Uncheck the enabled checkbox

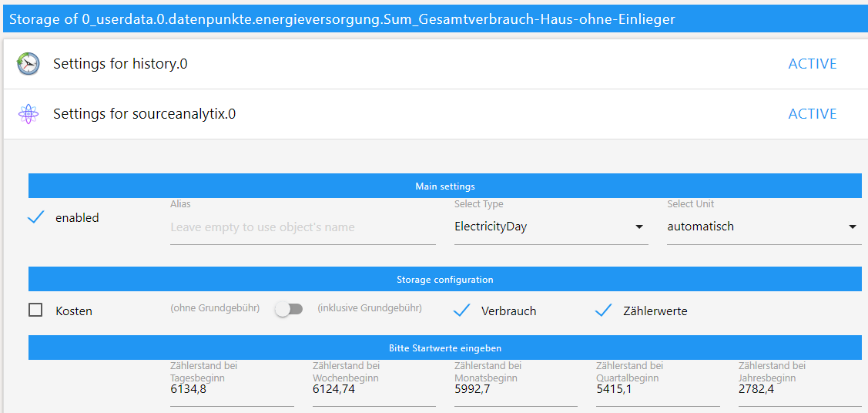tap(35, 218)
